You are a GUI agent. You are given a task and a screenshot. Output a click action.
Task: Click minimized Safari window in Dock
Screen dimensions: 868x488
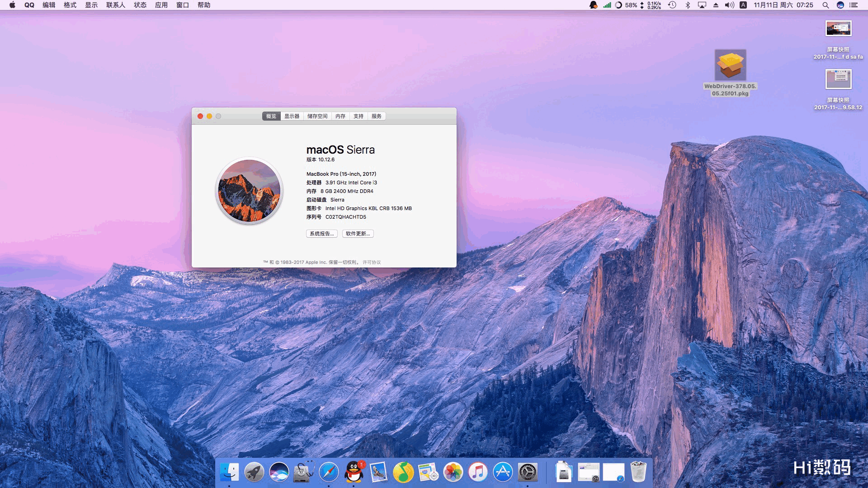tap(613, 472)
